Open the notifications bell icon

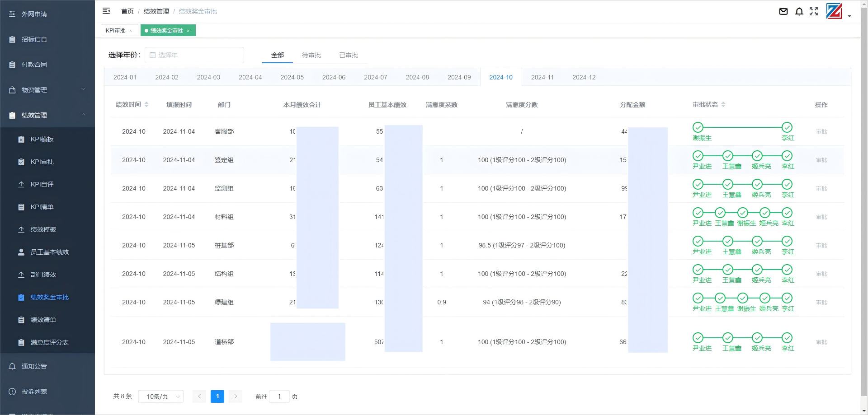[x=799, y=11]
